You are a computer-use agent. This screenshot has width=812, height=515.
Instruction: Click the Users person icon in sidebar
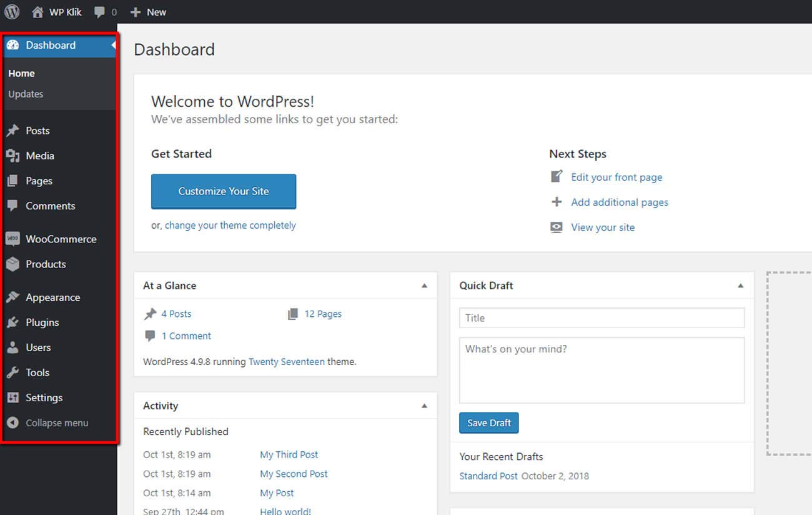(12, 347)
